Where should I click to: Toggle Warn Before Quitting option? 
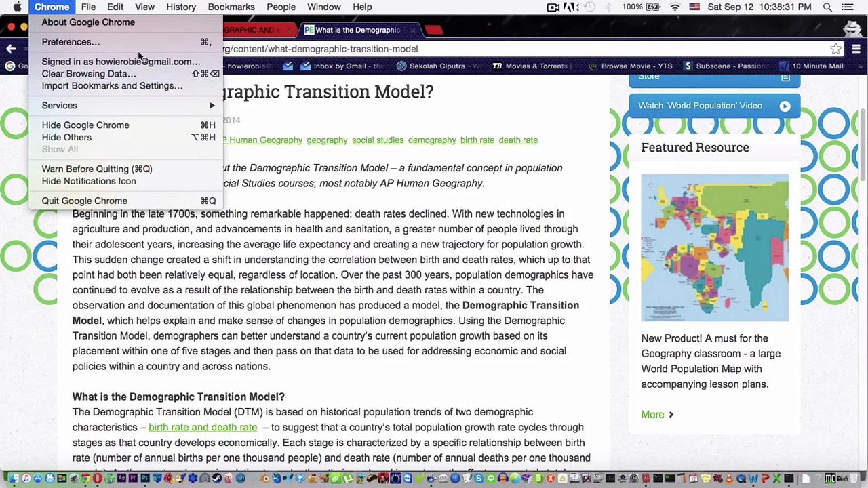coord(126,169)
